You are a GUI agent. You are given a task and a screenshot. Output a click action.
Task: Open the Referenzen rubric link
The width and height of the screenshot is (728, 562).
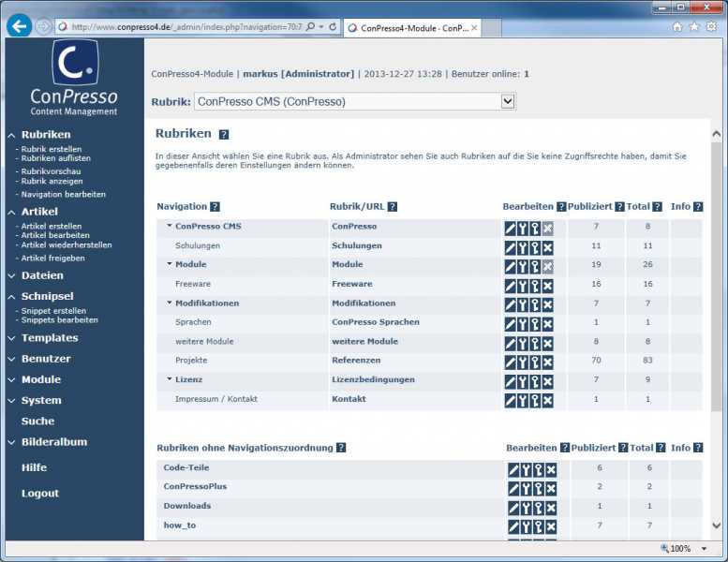click(x=356, y=360)
